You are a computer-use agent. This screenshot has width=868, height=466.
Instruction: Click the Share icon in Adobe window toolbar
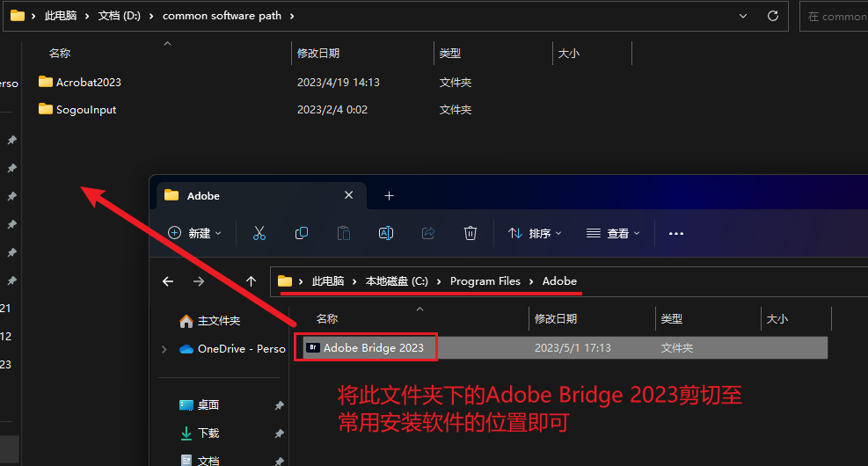(428, 233)
